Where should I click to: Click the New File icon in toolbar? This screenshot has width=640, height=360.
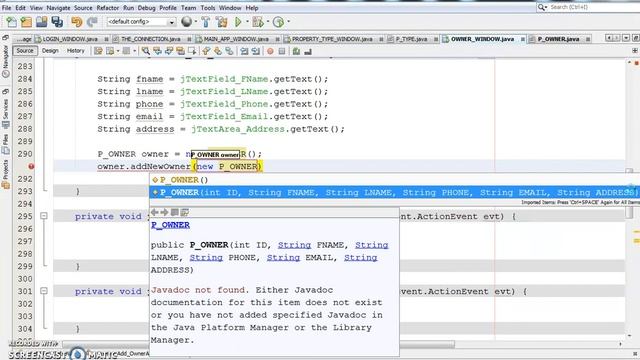coord(11,22)
